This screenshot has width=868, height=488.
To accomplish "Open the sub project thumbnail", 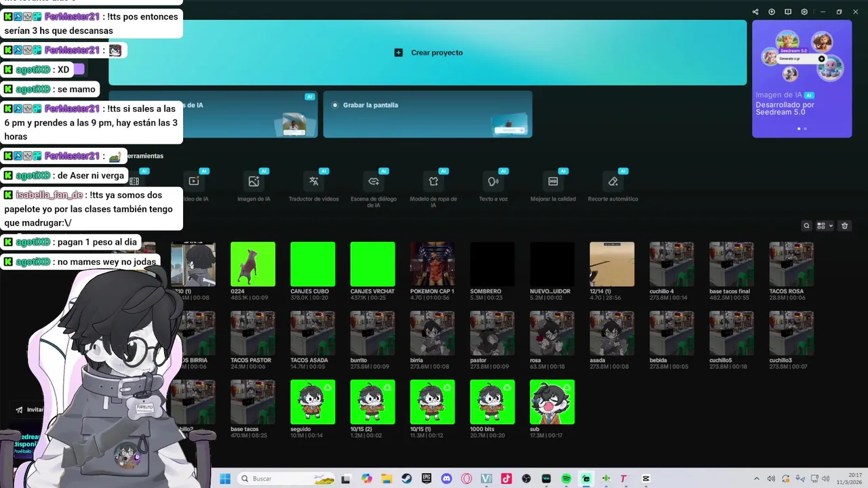I will coord(552,402).
